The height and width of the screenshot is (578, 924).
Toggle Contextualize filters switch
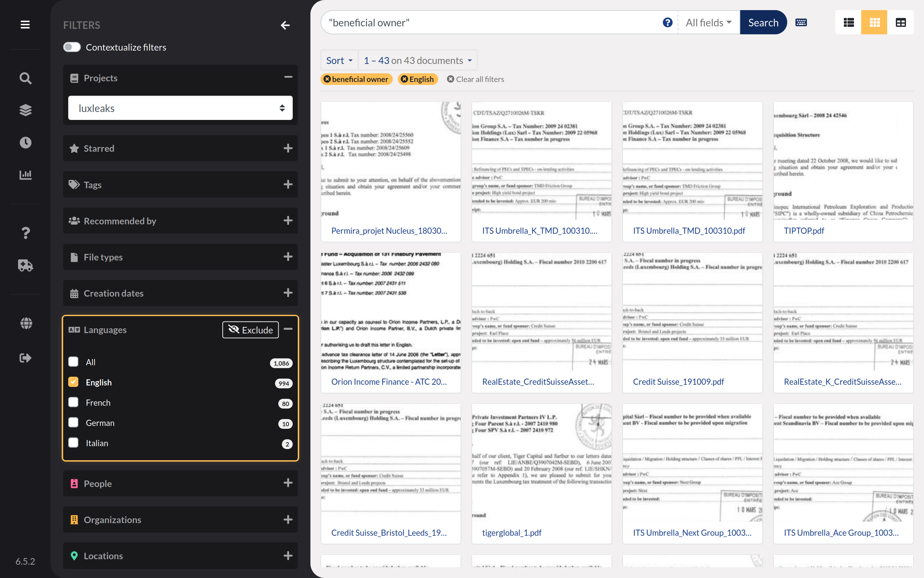coord(72,47)
